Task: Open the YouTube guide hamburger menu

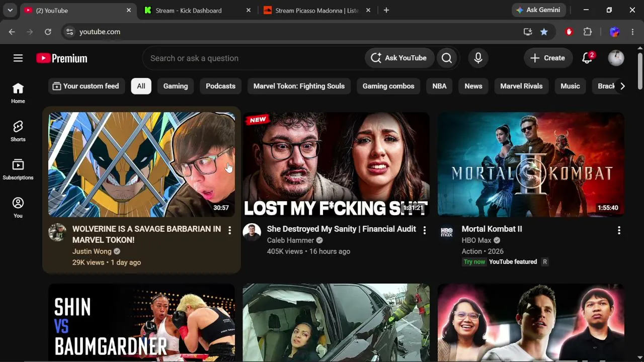Action: (x=18, y=58)
